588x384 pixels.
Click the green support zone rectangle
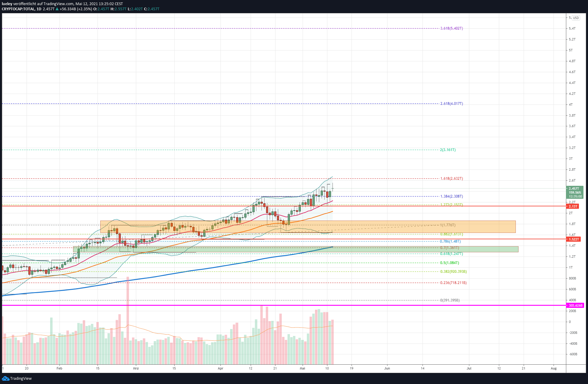tap(296, 249)
